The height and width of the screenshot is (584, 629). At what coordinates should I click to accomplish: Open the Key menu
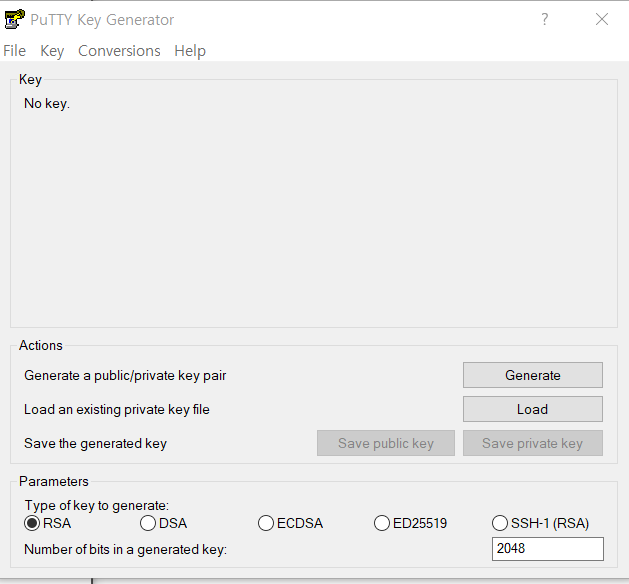52,51
